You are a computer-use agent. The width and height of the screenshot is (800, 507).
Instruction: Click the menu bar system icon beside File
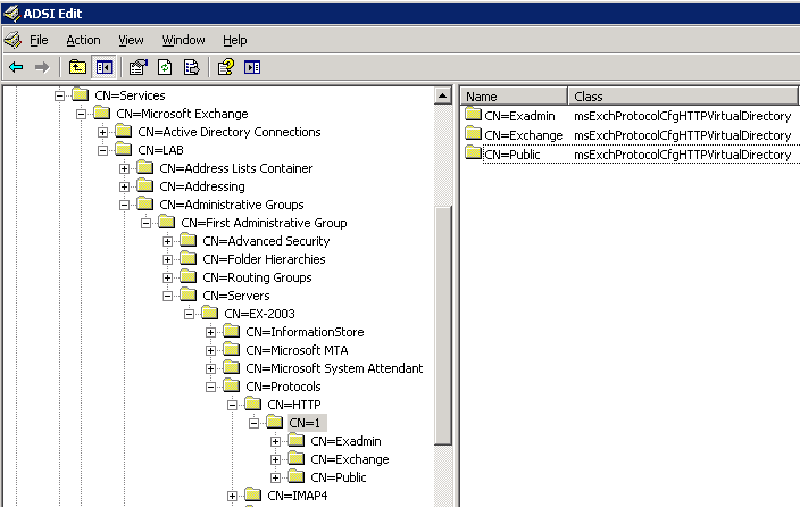coord(13,39)
